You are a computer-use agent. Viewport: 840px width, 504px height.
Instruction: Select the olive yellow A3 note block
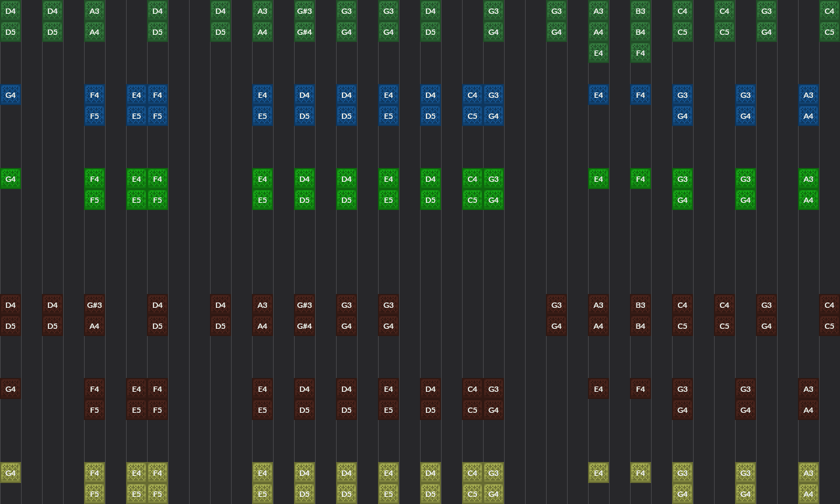click(x=808, y=472)
